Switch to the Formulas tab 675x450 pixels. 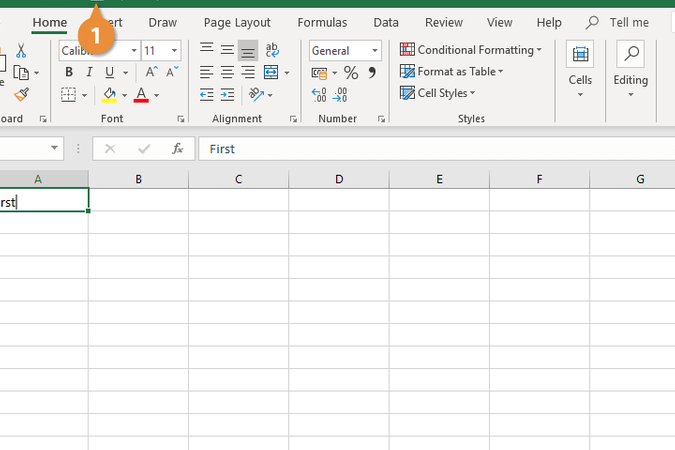pyautogui.click(x=322, y=22)
